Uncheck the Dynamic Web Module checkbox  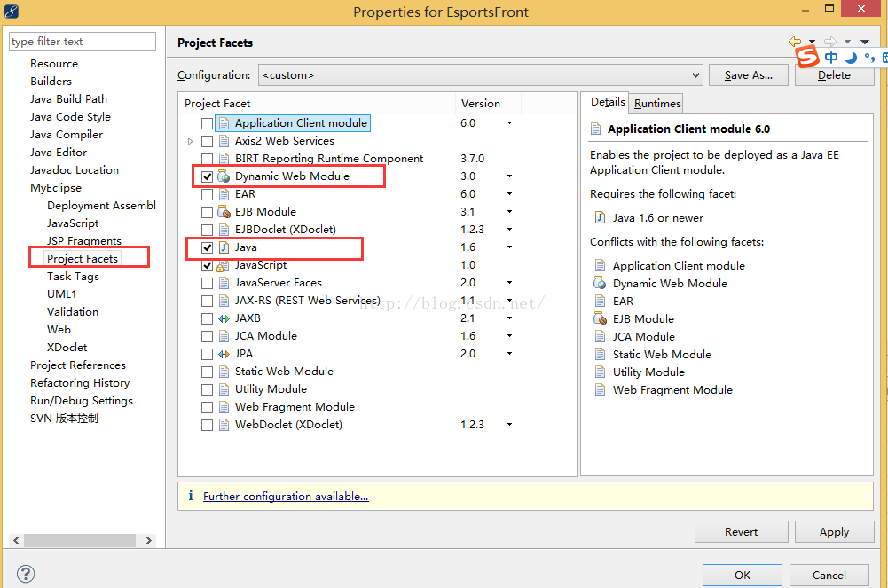[208, 176]
